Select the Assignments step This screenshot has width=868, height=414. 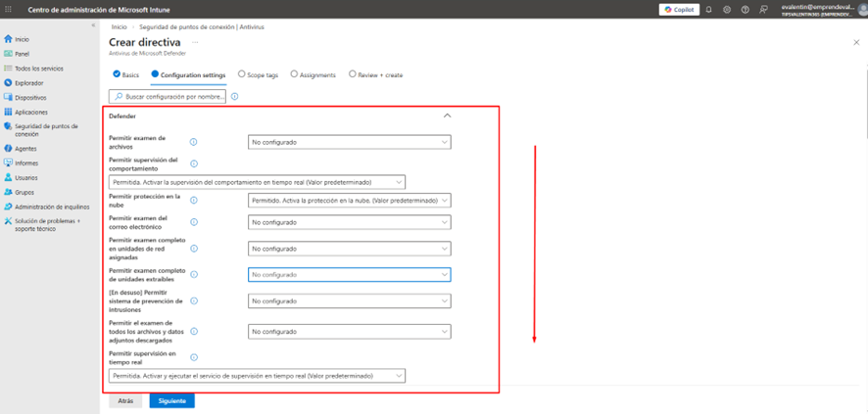(x=313, y=74)
